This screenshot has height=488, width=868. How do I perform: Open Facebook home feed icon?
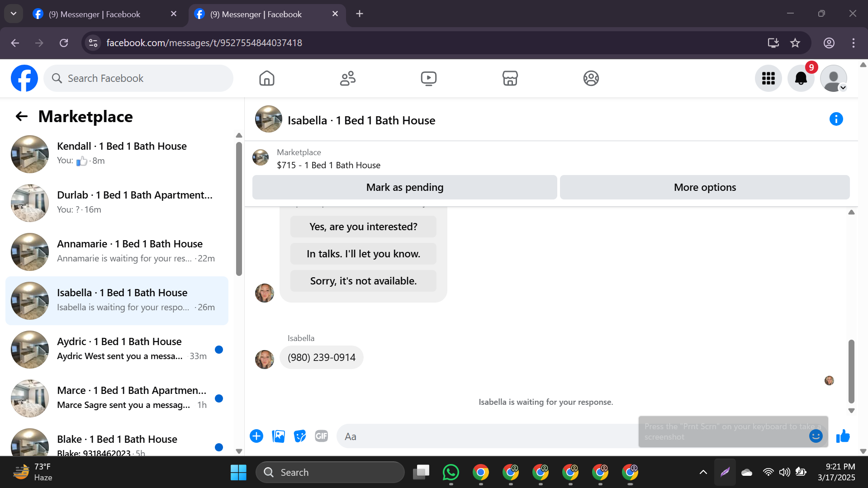tap(266, 78)
